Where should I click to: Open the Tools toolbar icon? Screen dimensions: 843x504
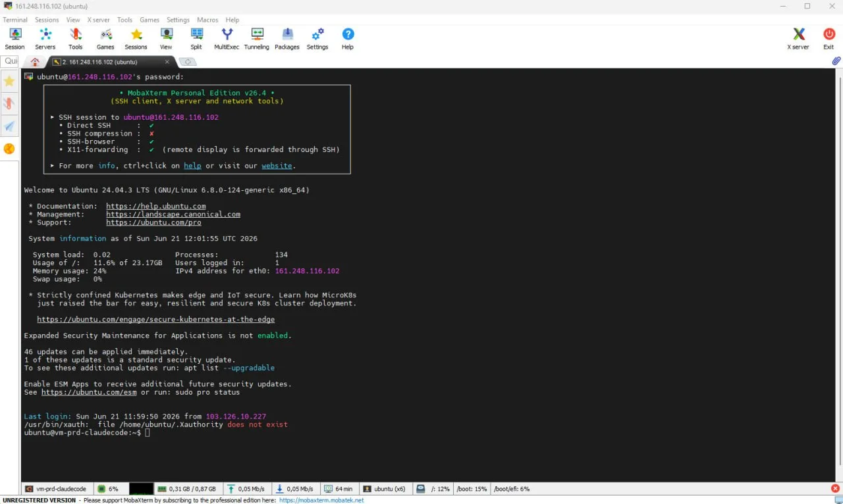(x=76, y=39)
